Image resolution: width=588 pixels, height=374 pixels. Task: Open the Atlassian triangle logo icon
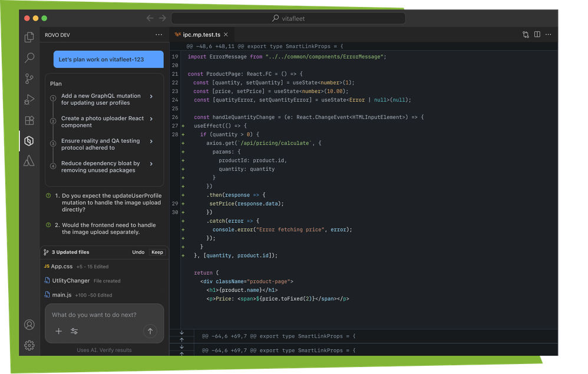pyautogui.click(x=29, y=161)
